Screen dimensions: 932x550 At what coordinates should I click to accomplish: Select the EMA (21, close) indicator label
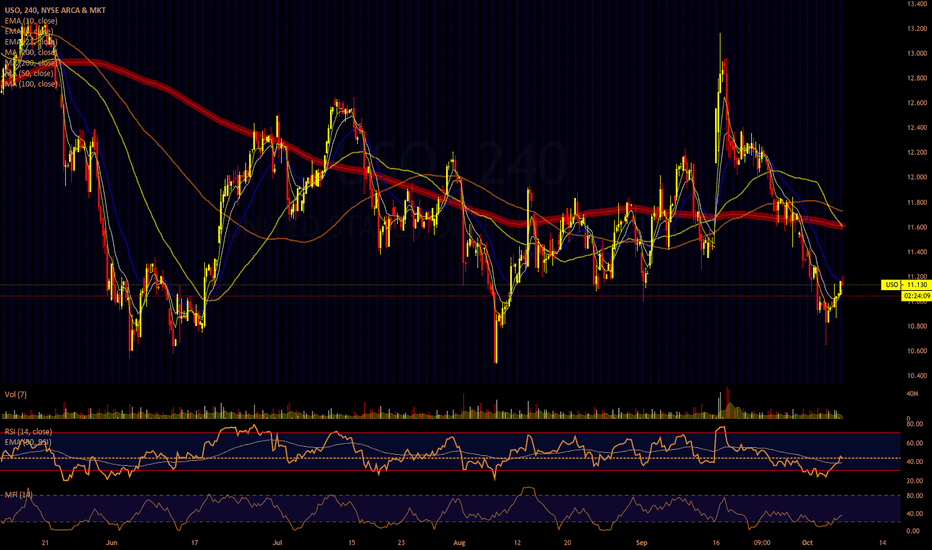click(31, 42)
